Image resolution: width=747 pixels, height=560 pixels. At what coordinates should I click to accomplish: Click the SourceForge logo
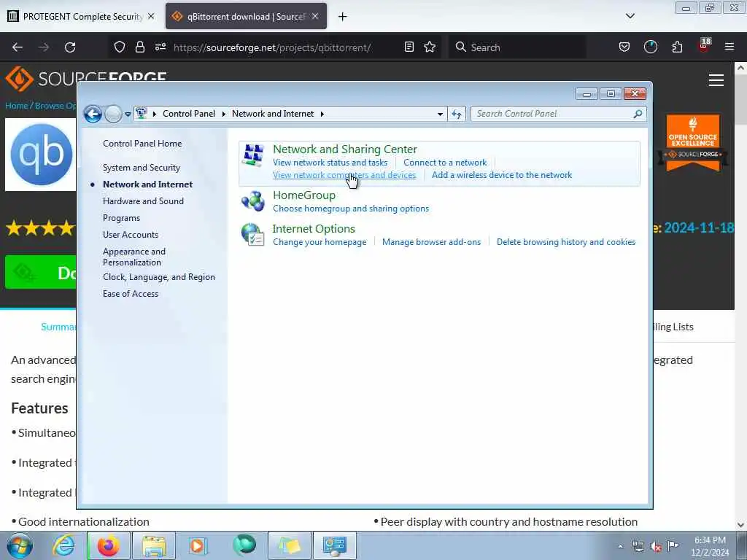pyautogui.click(x=86, y=78)
